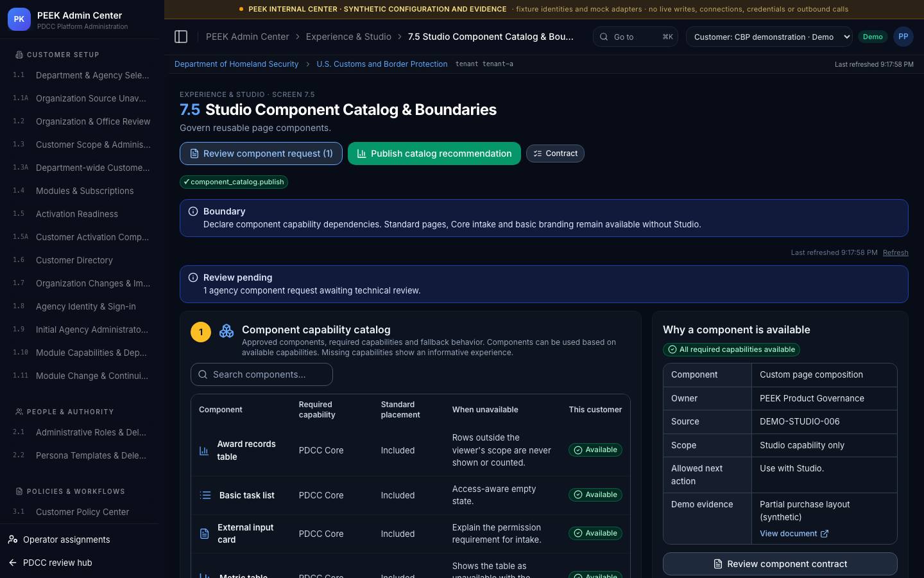Screen dimensions: 924x578
Task: Click the Basic task list icon
Action: (x=205, y=495)
